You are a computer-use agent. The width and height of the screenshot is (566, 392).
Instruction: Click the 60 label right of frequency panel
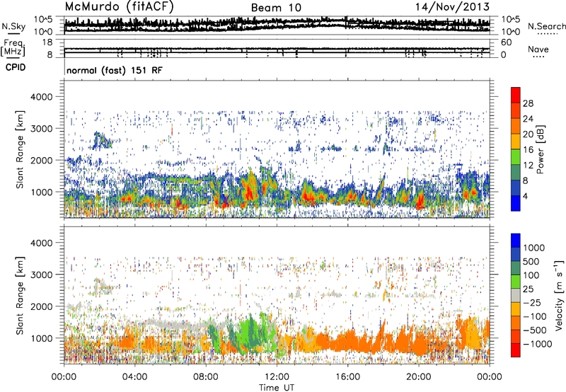506,42
